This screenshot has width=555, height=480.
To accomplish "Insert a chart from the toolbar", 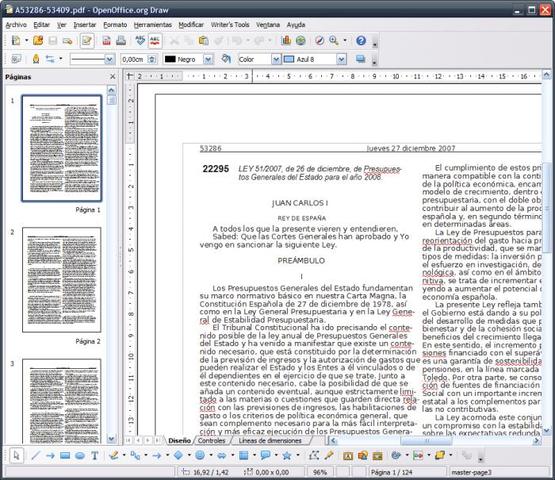I will (x=286, y=41).
